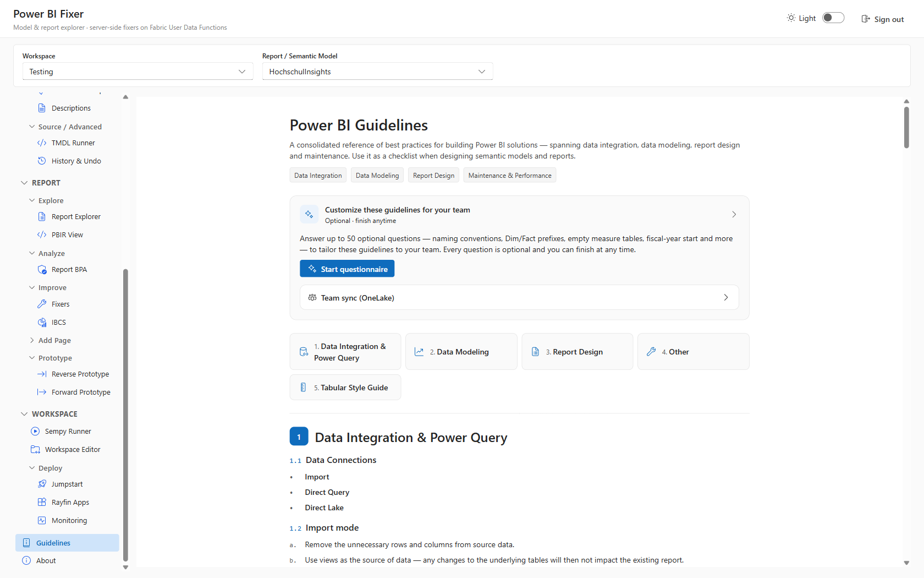Click the sparkle icon in customize card
This screenshot has width=924, height=578.
tap(309, 214)
